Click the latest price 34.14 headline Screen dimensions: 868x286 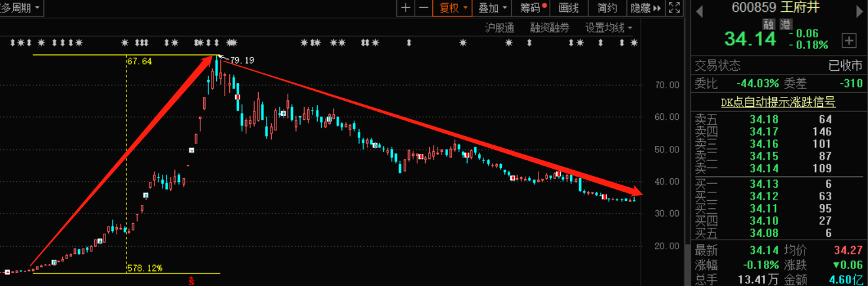click(x=749, y=39)
